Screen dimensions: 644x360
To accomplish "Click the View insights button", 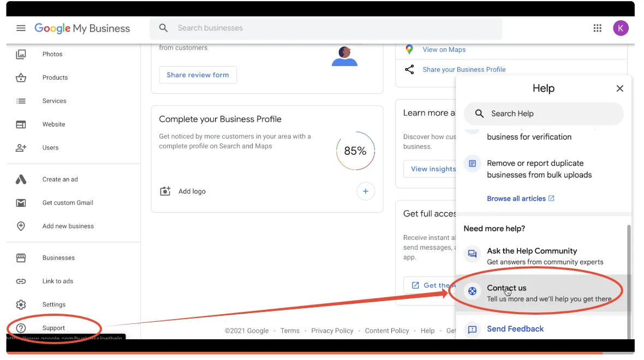I will (x=430, y=169).
